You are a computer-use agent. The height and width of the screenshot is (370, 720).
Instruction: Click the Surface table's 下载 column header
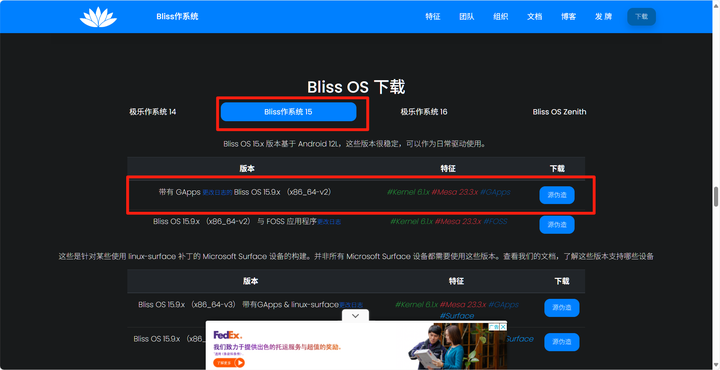point(562,281)
